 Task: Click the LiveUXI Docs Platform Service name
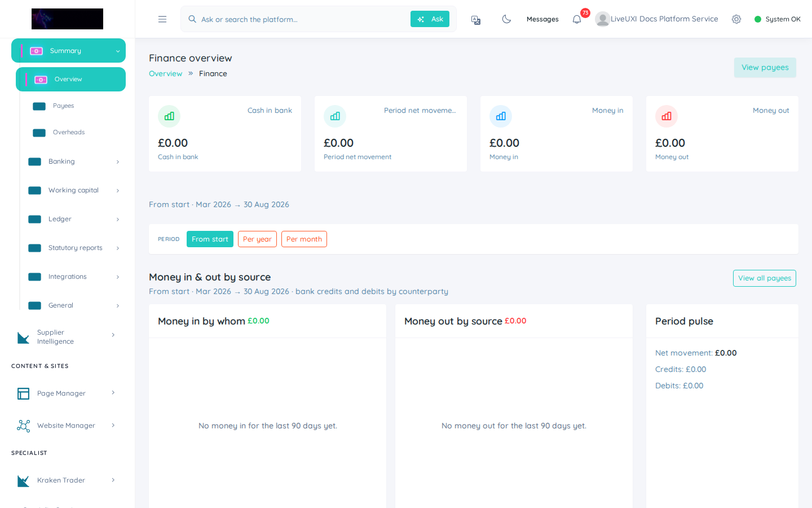664,19
